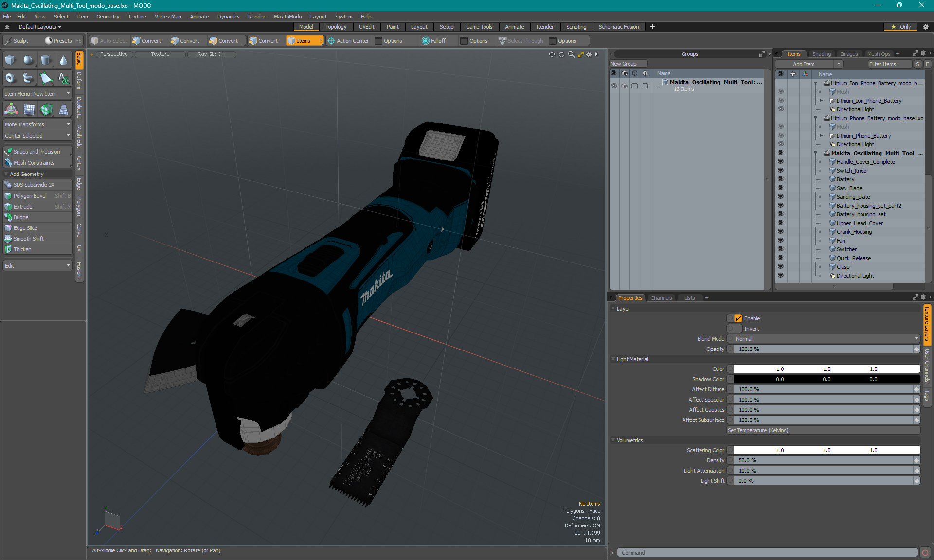
Task: Select the Cube primitive tool
Action: [x=10, y=60]
